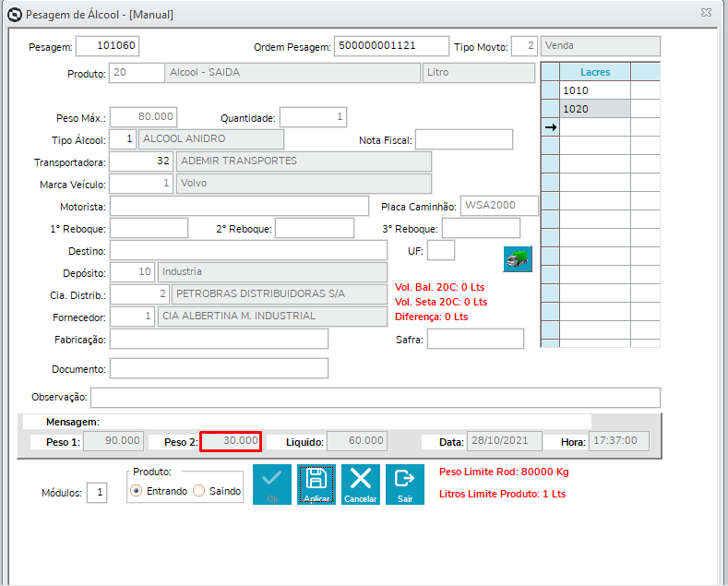
Task: Click the Tipo Álcool code field
Action: pos(123,139)
